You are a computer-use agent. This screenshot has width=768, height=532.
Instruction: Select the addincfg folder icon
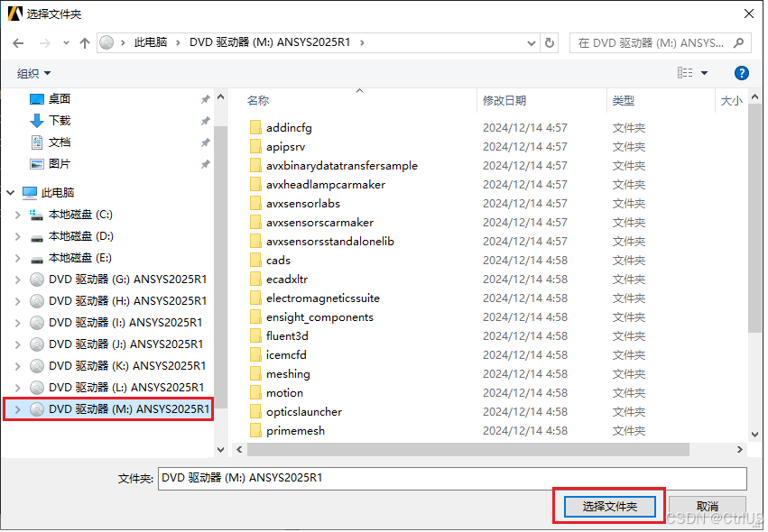(x=255, y=128)
